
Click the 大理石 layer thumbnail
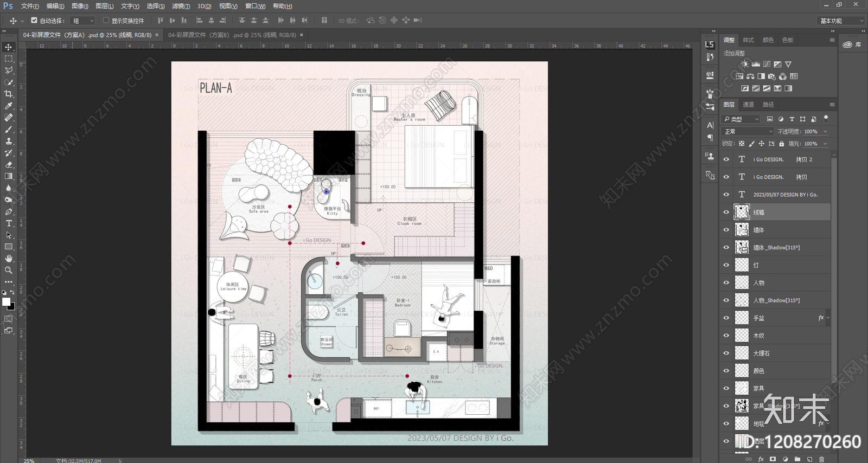click(742, 353)
